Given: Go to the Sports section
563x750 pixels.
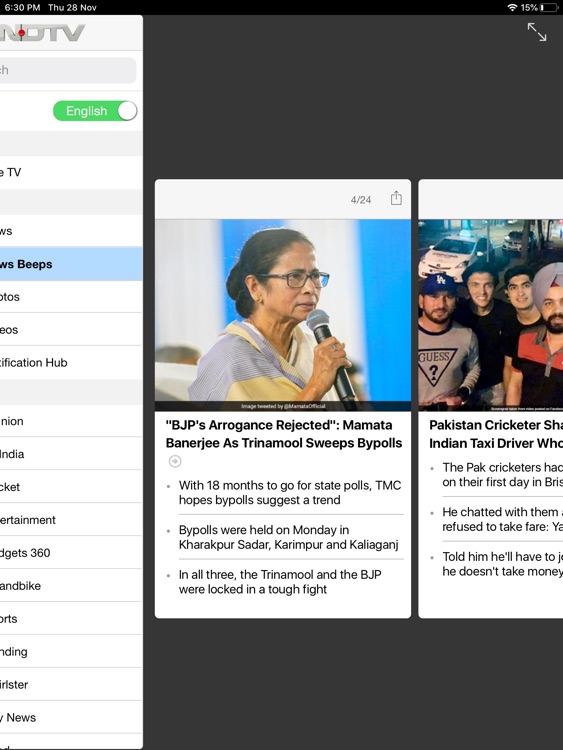Looking at the screenshot, I should coord(71,618).
